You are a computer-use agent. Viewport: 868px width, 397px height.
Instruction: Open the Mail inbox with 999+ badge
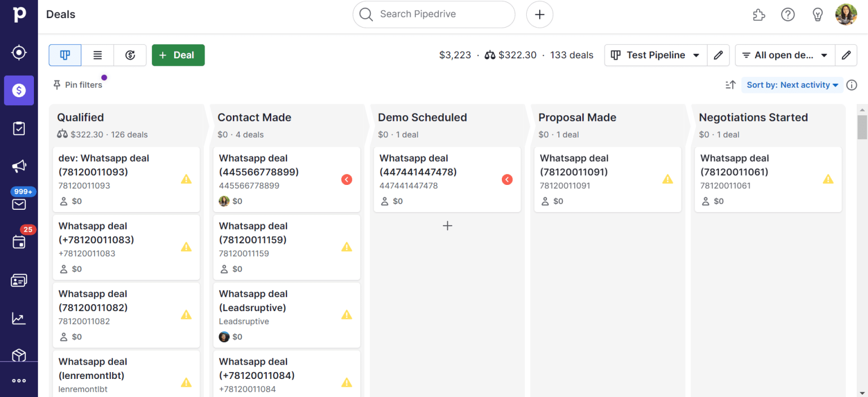(x=19, y=204)
